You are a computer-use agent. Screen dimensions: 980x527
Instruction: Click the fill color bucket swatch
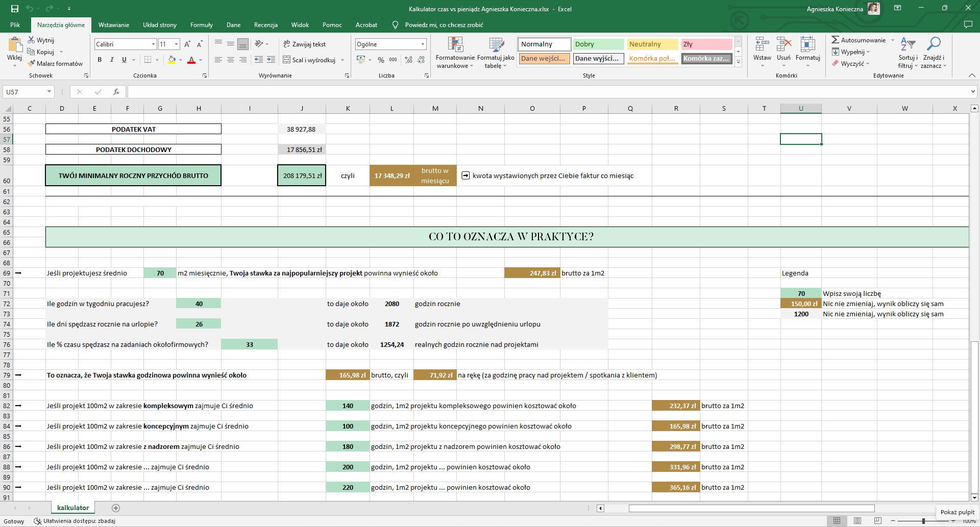click(x=171, y=60)
